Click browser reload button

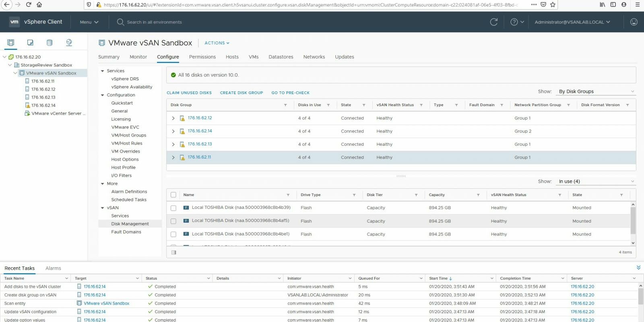(29, 4)
